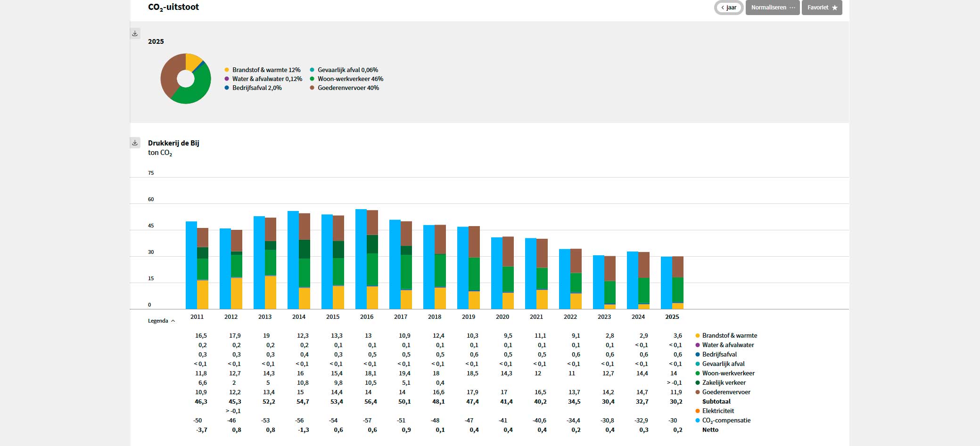Click the yellow Brandstof & warmte pie slice
Image resolution: width=980 pixels, height=446 pixels.
192,62
